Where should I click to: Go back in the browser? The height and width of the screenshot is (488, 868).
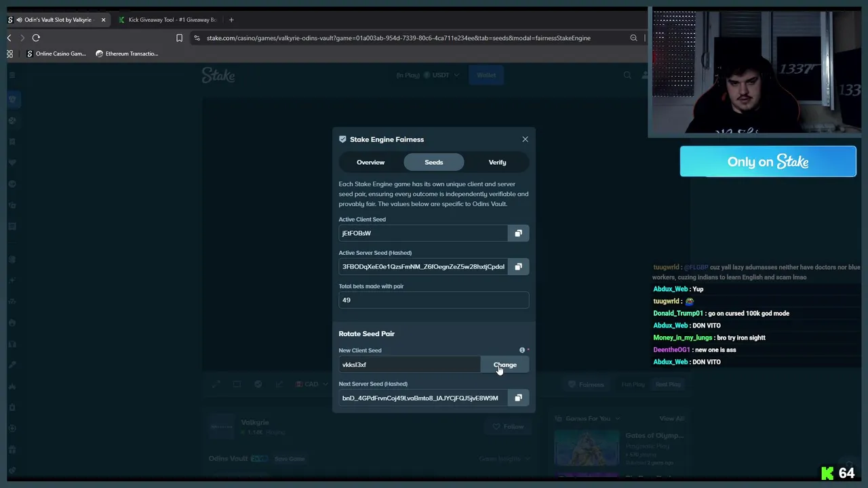point(9,38)
